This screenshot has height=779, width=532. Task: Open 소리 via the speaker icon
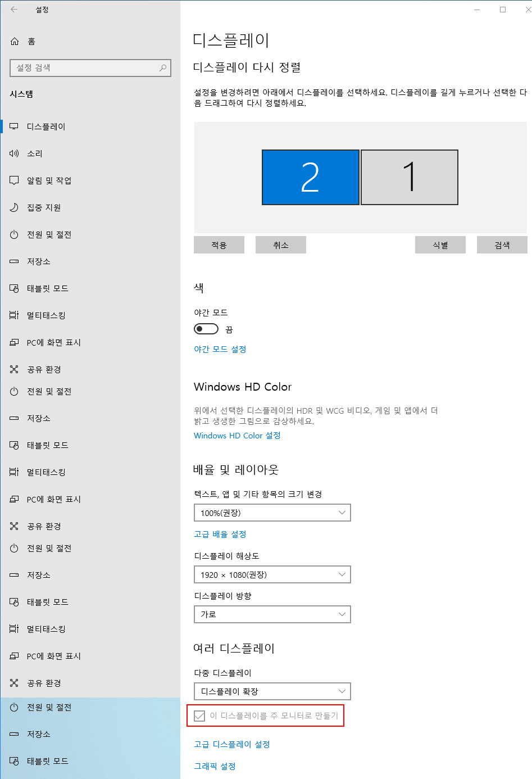pyautogui.click(x=15, y=153)
